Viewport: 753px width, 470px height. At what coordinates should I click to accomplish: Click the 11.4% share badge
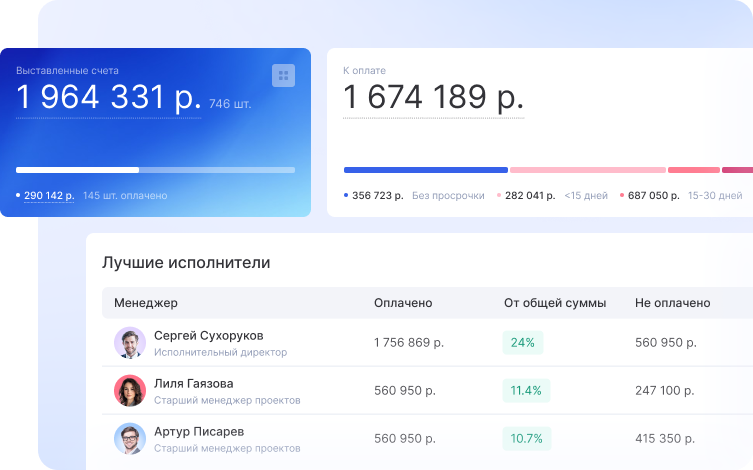pyautogui.click(x=526, y=391)
